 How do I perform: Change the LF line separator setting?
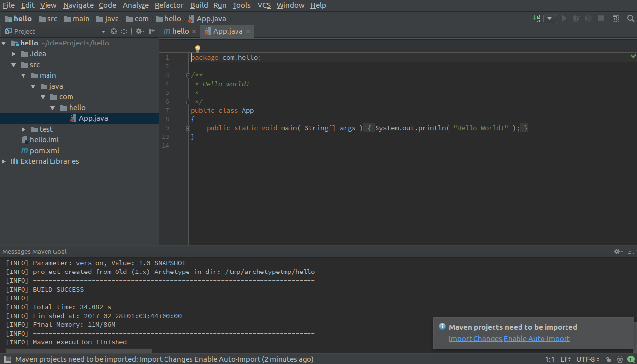(x=566, y=359)
